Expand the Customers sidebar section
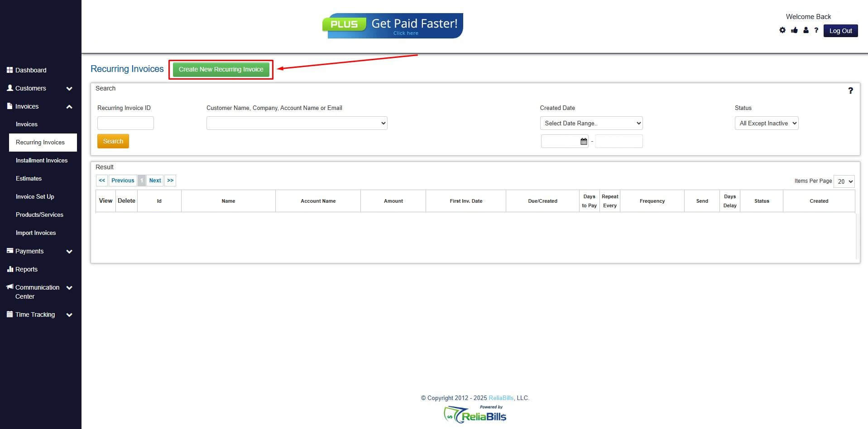The width and height of the screenshot is (868, 429). tap(69, 89)
